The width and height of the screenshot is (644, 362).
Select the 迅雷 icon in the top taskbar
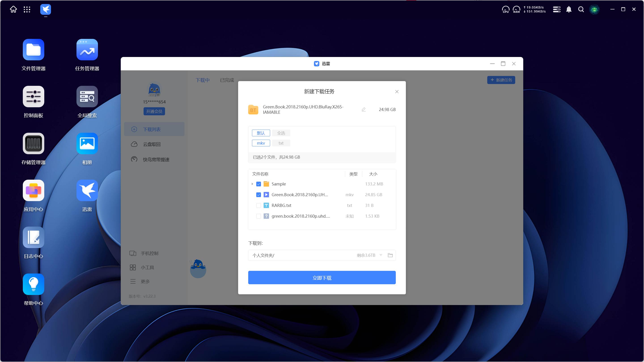[x=45, y=9]
